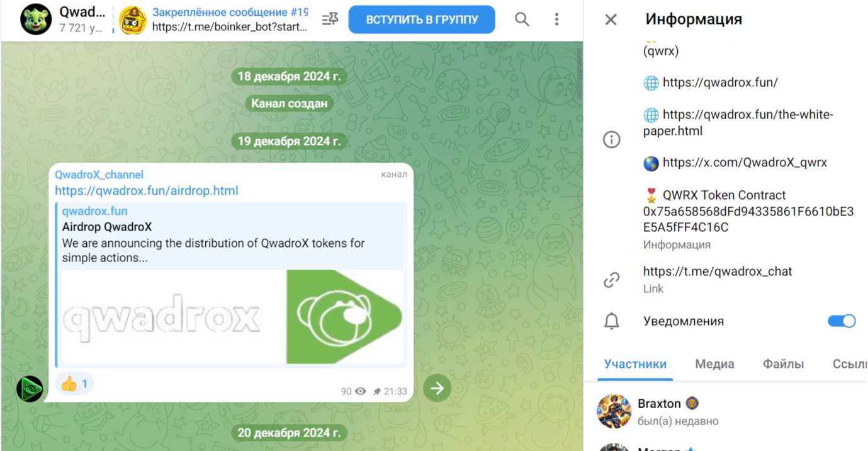This screenshot has width=868, height=451.
Task: Click the badge icon next to Braxton's name
Action: pyautogui.click(x=692, y=403)
